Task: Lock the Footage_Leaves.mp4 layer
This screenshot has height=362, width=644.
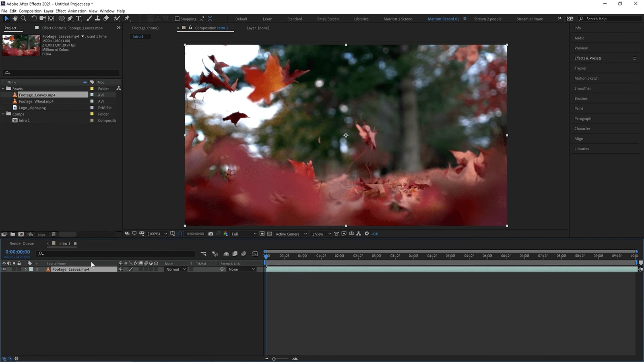Action: tap(19, 269)
